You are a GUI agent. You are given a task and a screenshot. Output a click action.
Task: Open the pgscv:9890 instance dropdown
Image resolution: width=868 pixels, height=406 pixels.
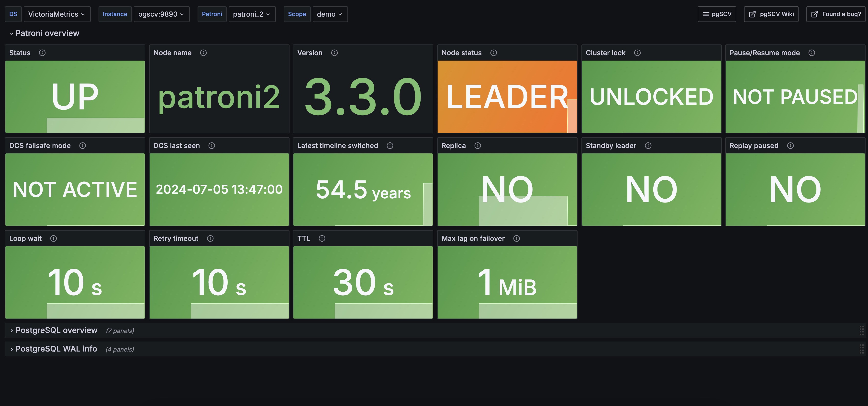click(161, 14)
